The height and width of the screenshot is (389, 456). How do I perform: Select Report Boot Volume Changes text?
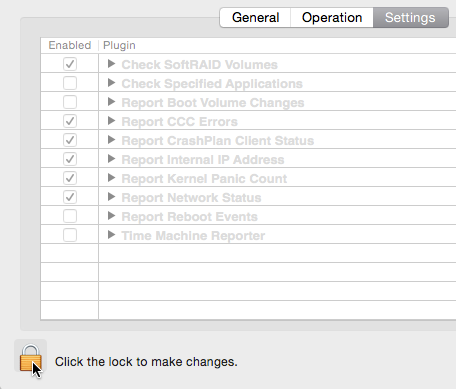pyautogui.click(x=213, y=103)
